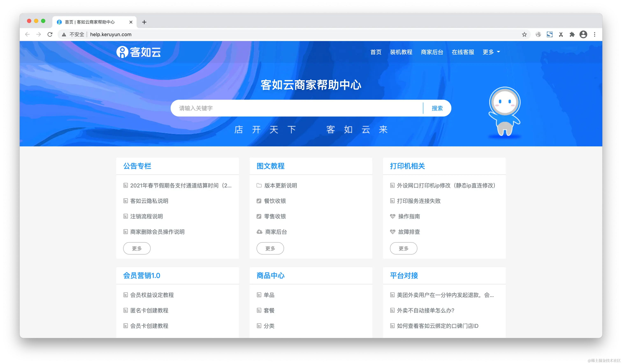
Task: Click the folder icon beside 版本更新说明
Action: click(259, 185)
